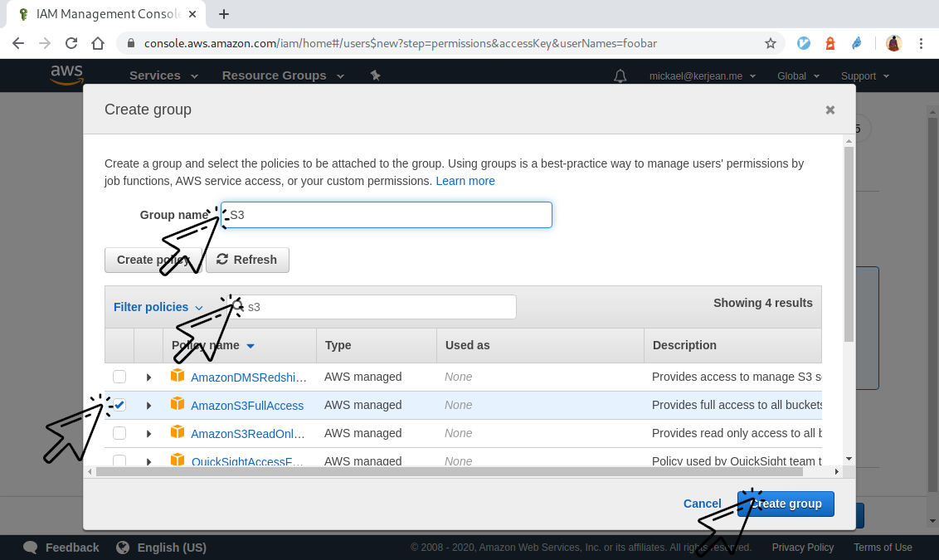Click the Feedback button in footer
939x560 pixels.
point(61,548)
